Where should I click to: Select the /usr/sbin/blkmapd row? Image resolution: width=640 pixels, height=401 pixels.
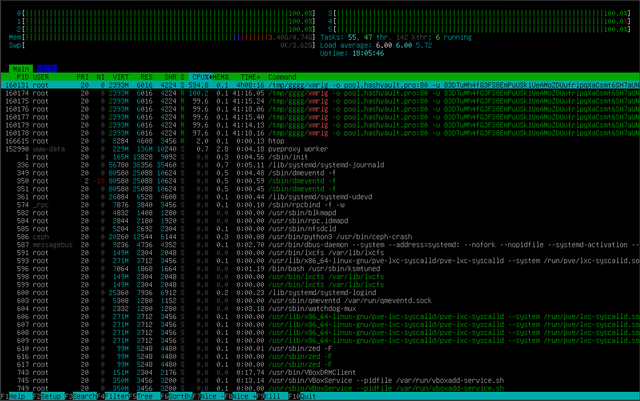[x=320, y=213]
